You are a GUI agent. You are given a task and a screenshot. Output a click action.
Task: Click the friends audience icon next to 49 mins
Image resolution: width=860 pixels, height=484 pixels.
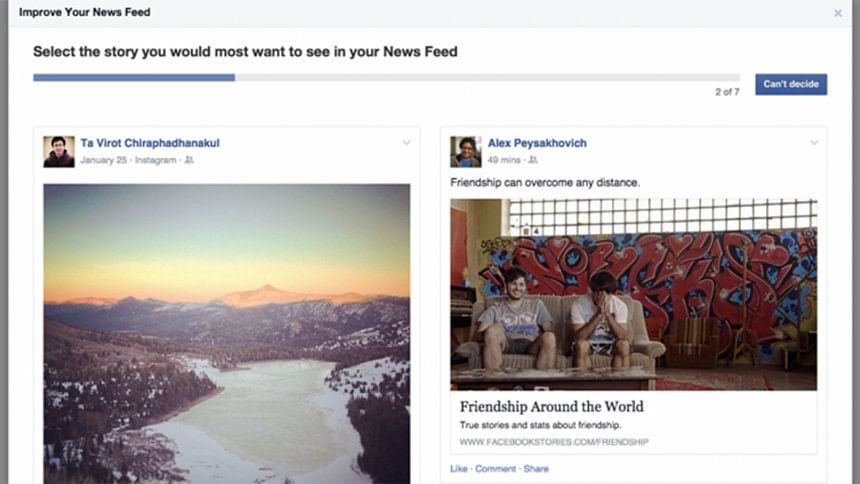click(533, 160)
